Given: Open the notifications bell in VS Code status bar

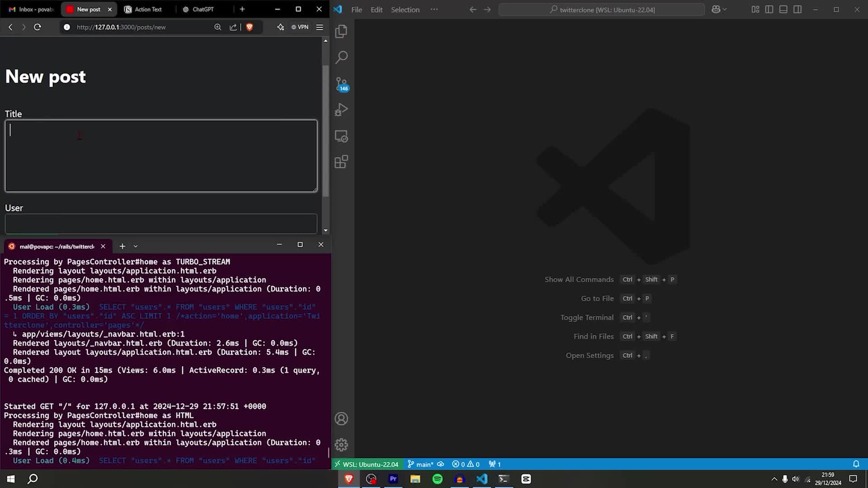Looking at the screenshot, I should [x=856, y=464].
